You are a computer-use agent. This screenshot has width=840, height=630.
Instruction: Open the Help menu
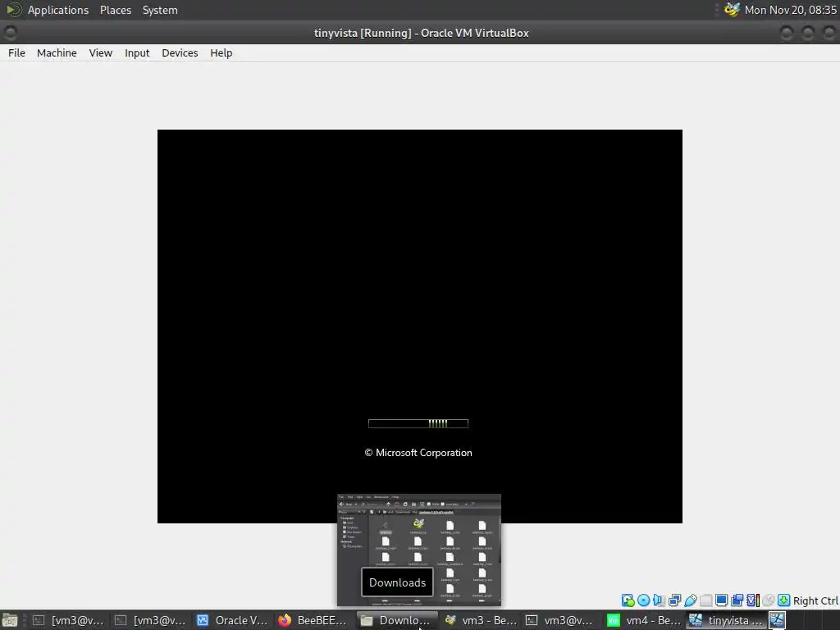pos(221,53)
